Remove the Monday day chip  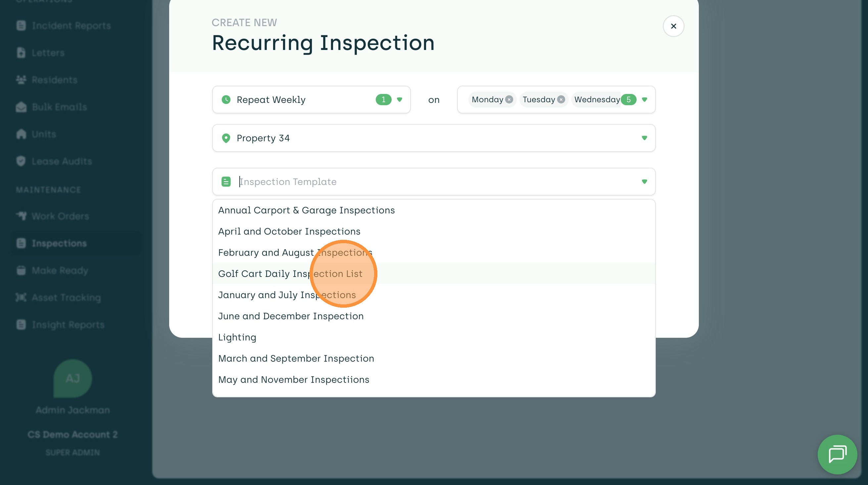click(509, 100)
